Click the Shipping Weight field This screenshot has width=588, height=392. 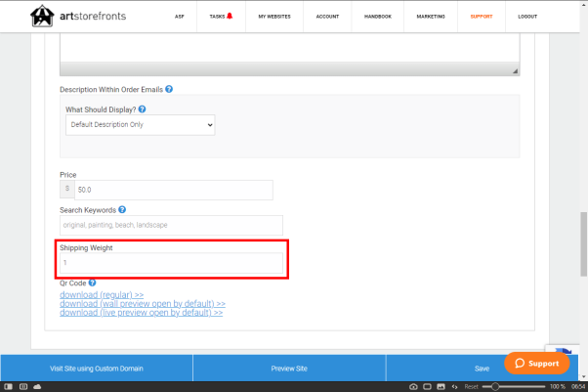[x=172, y=263]
